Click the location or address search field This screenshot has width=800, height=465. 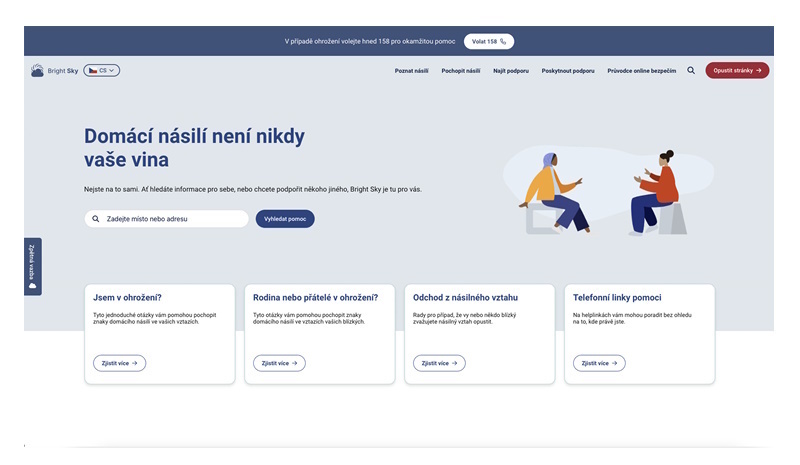point(170,218)
